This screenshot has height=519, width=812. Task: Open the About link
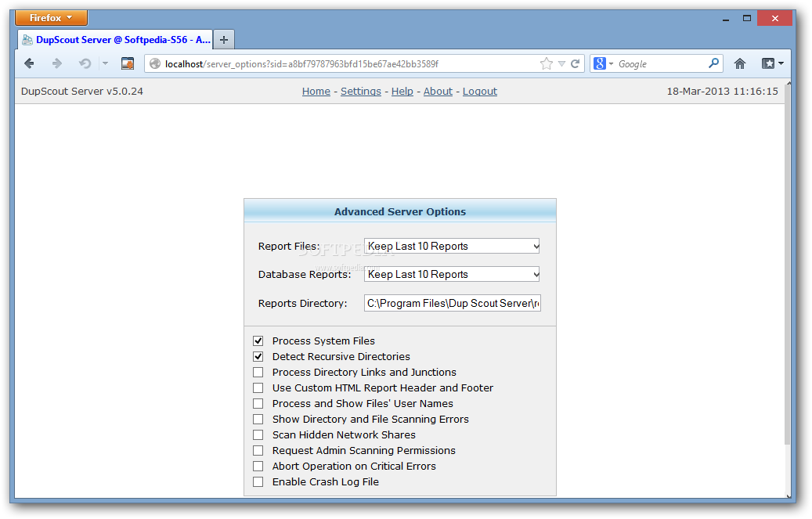(x=438, y=91)
